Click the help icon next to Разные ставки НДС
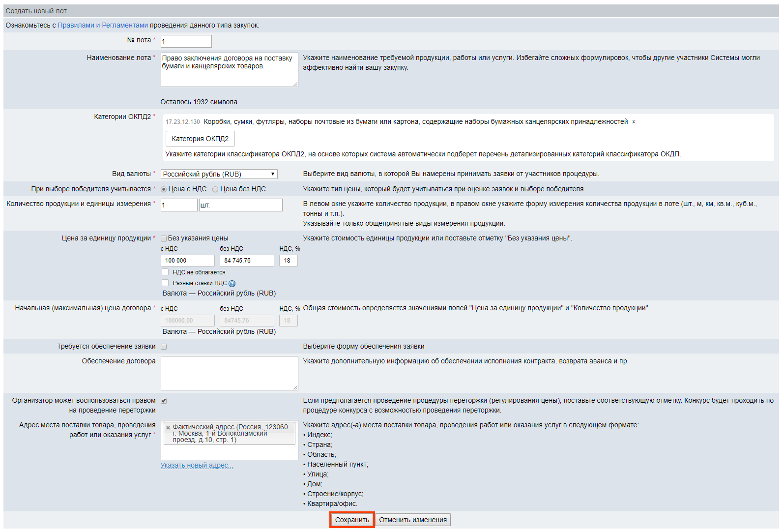Viewport: 783px width, 532px height. click(232, 284)
